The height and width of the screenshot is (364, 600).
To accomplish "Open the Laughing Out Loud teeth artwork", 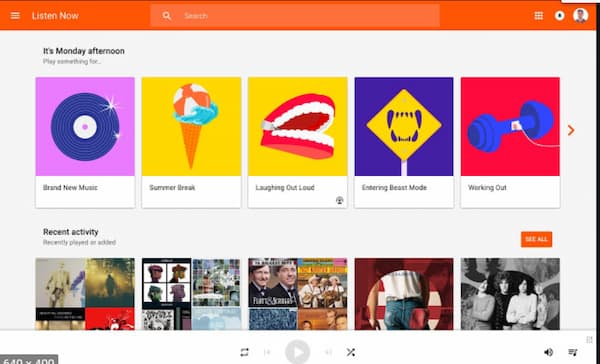I will point(298,127).
